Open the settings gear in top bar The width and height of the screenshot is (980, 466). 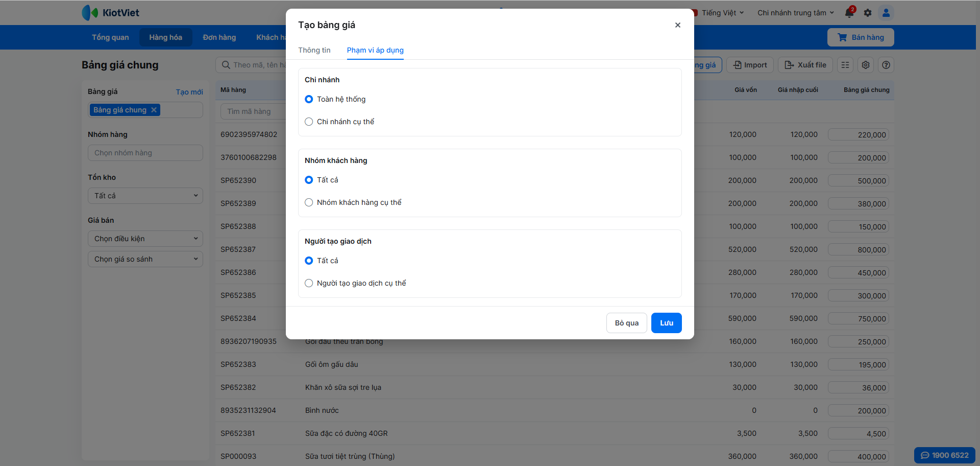click(x=868, y=13)
